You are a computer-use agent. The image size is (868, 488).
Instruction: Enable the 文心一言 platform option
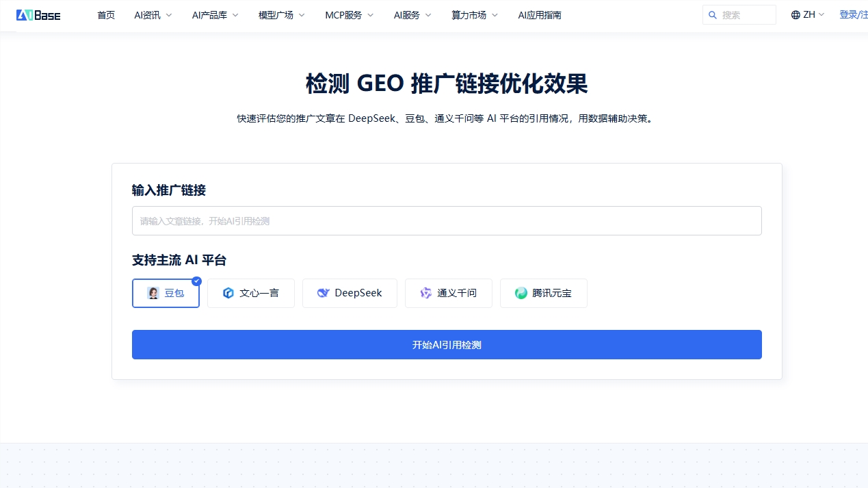(x=251, y=293)
